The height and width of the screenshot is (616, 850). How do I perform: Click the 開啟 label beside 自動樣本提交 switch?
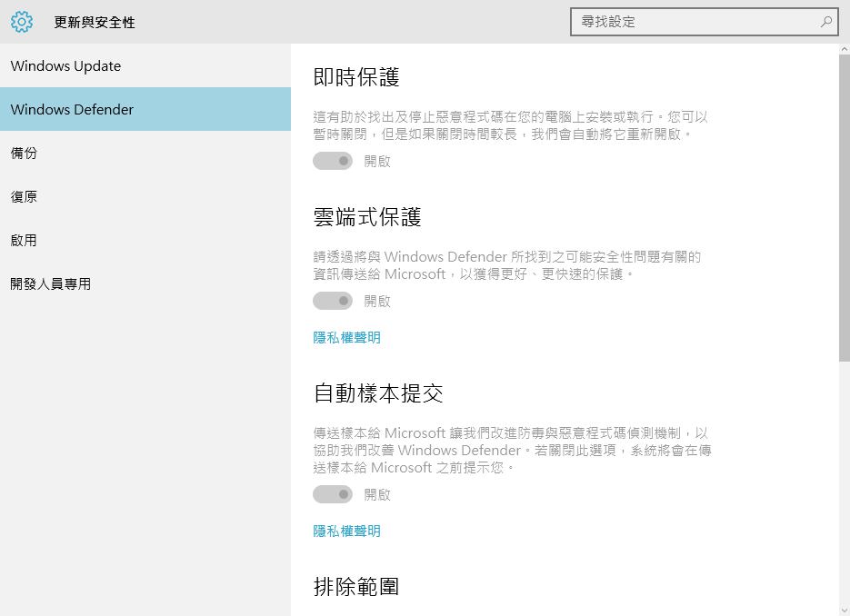click(x=377, y=494)
